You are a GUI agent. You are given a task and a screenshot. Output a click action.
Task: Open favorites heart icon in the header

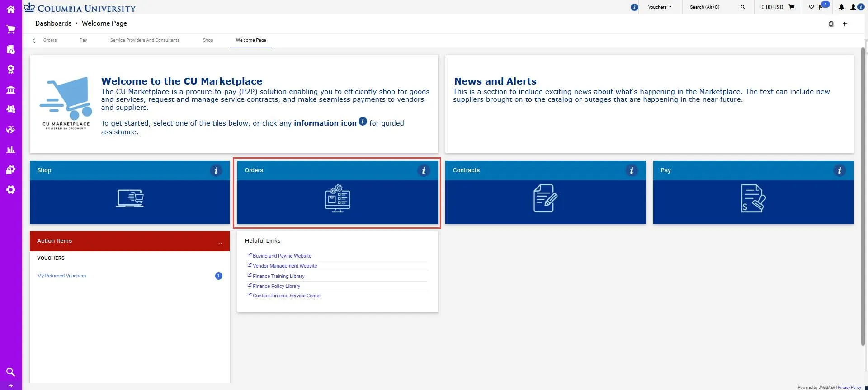(x=811, y=7)
